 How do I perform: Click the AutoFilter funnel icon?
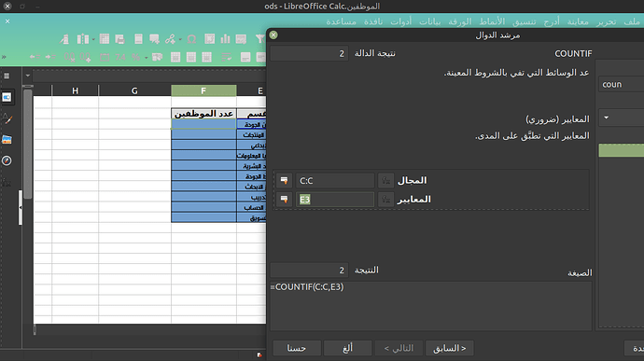(x=259, y=39)
